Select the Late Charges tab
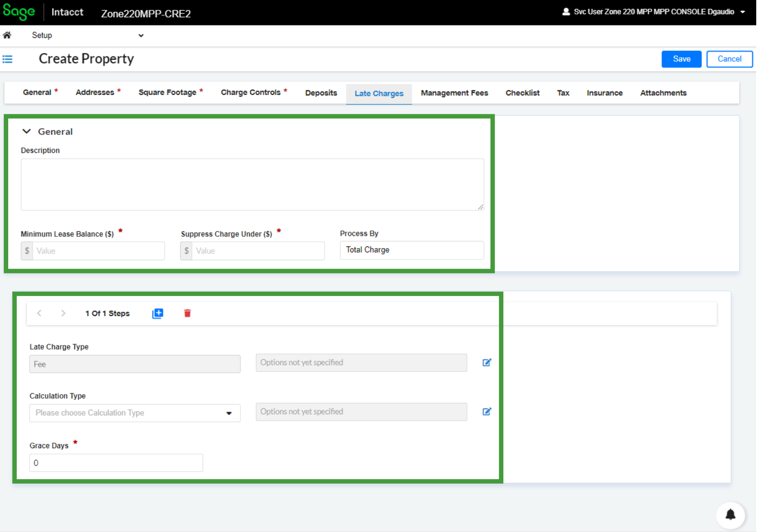 pyautogui.click(x=379, y=94)
